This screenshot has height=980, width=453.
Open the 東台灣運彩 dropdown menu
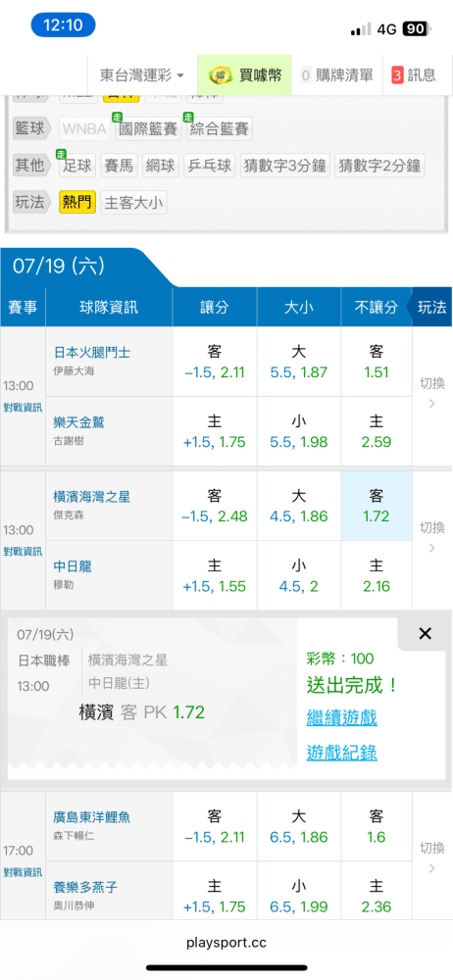pos(142,75)
